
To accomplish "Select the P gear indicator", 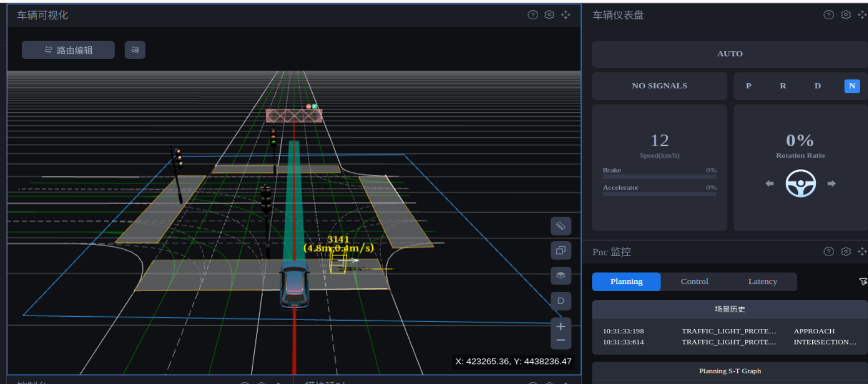I will point(748,86).
